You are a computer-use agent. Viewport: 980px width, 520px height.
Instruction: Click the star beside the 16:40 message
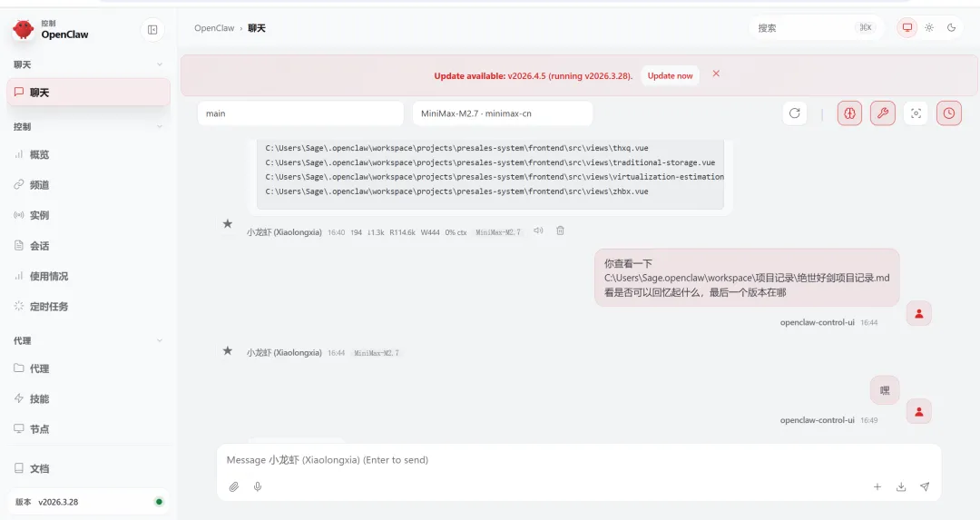pyautogui.click(x=228, y=224)
